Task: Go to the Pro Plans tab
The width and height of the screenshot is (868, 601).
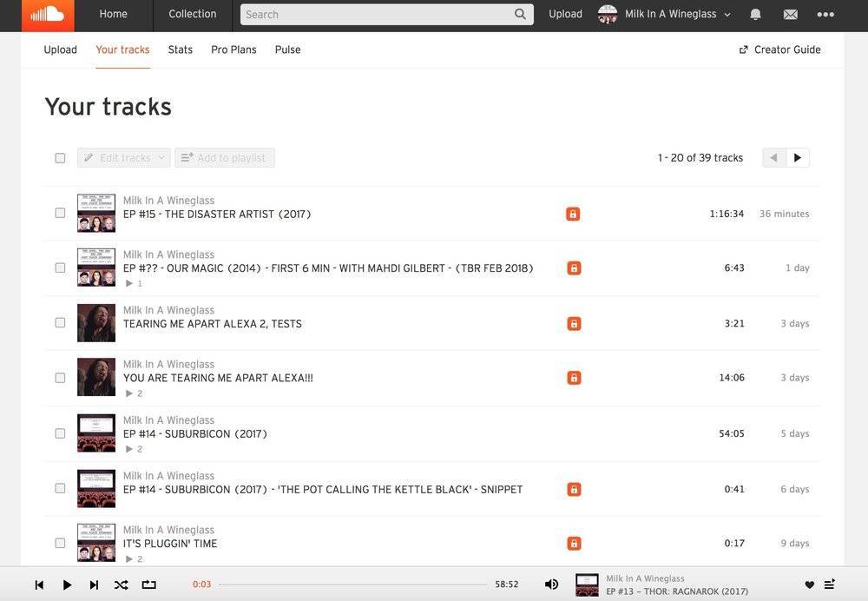Action: (x=233, y=50)
